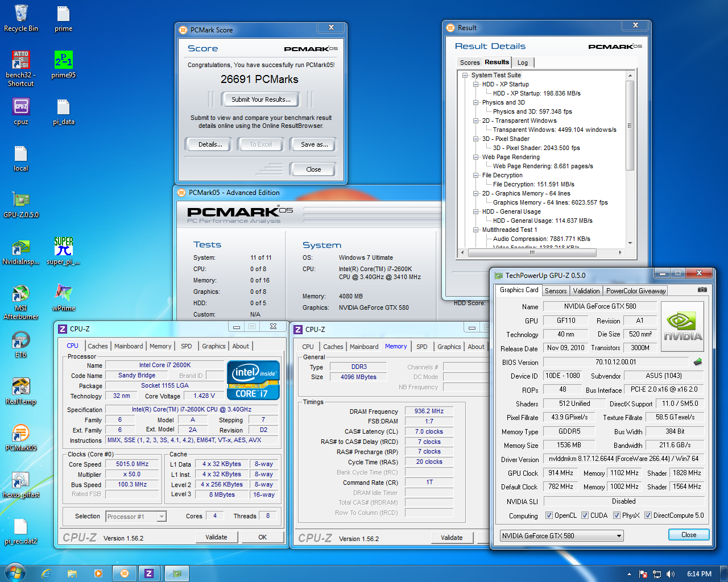The image size is (728, 582).
Task: Launch the bench32 Shortcut icon
Action: pos(21,68)
